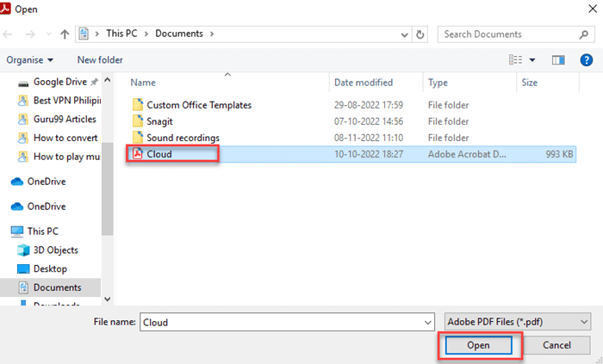Image resolution: width=603 pixels, height=364 pixels.
Task: Click the Back navigation arrow
Action: point(7,34)
